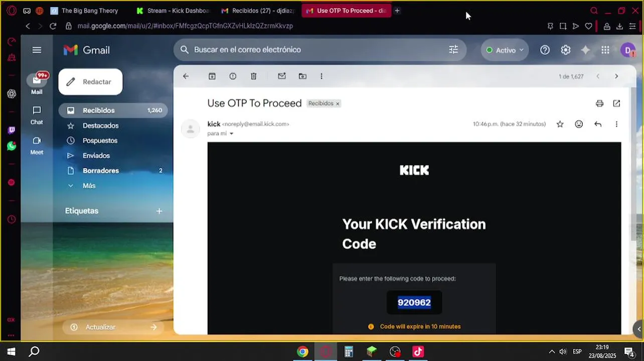Screen dimensions: 644x361
Task: Open WhatsApp in the Opera sidebar
Action: 12,146
